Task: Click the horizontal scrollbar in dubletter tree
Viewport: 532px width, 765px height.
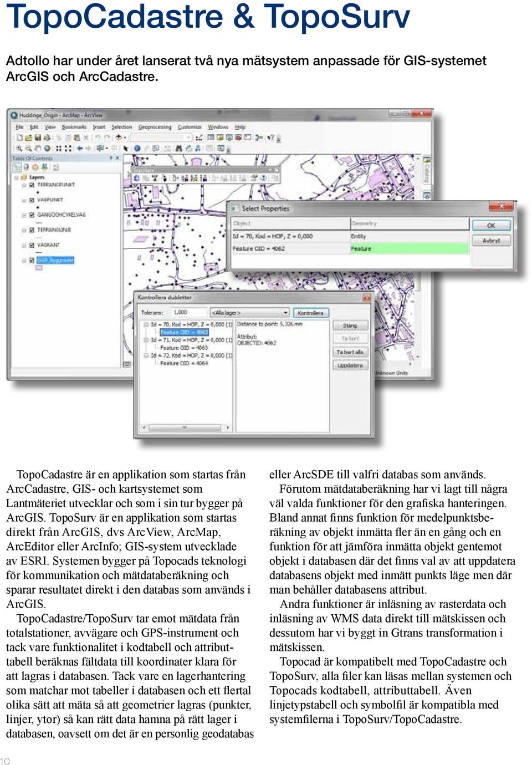Action: (185, 427)
